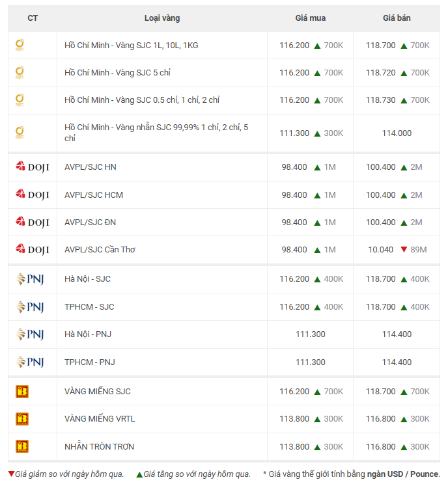Click the red triangle in the legend for price decrease
This screenshot has width=448, height=486.
pyautogui.click(x=11, y=474)
